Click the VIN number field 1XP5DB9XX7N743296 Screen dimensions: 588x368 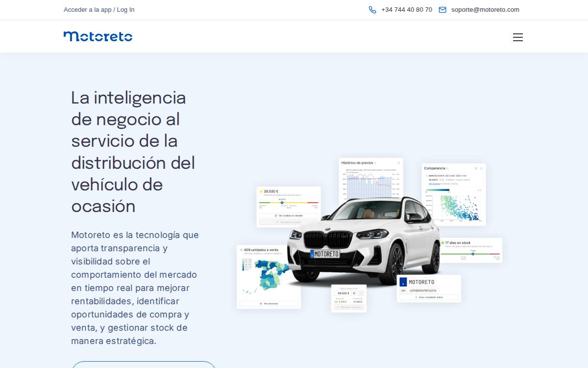coord(423,290)
